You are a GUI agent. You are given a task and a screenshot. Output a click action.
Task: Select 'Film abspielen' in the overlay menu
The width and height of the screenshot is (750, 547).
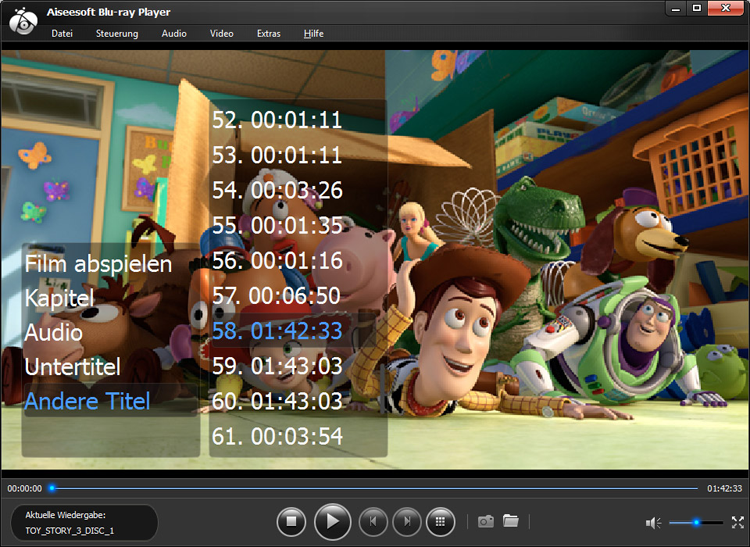tap(98, 264)
